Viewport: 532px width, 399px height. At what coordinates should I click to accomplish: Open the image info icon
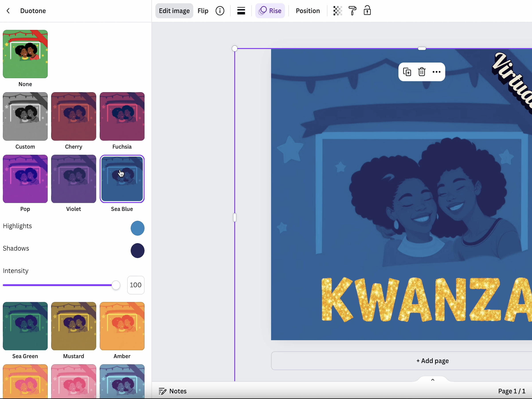[x=220, y=11]
